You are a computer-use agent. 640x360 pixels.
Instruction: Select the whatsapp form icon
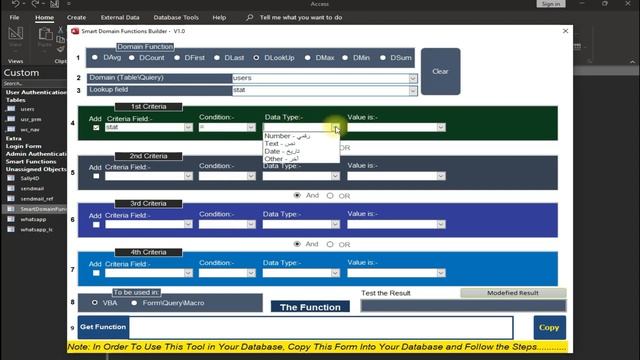click(11, 219)
